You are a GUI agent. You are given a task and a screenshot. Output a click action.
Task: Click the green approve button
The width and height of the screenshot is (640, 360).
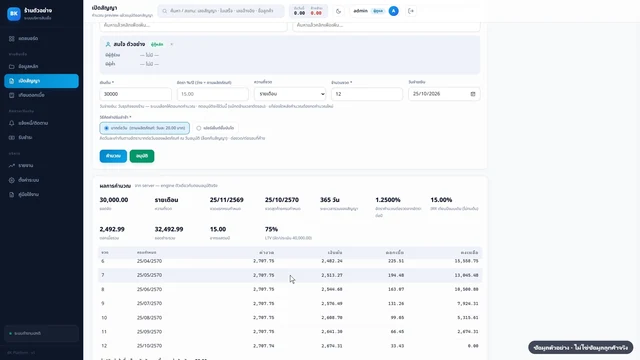[x=142, y=156]
